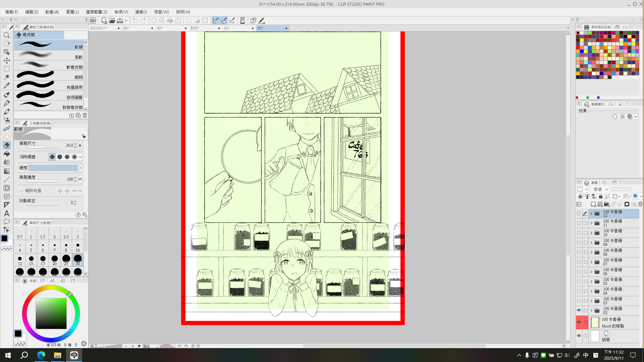
Task: Expand layer folder 02
Action: 591,311
